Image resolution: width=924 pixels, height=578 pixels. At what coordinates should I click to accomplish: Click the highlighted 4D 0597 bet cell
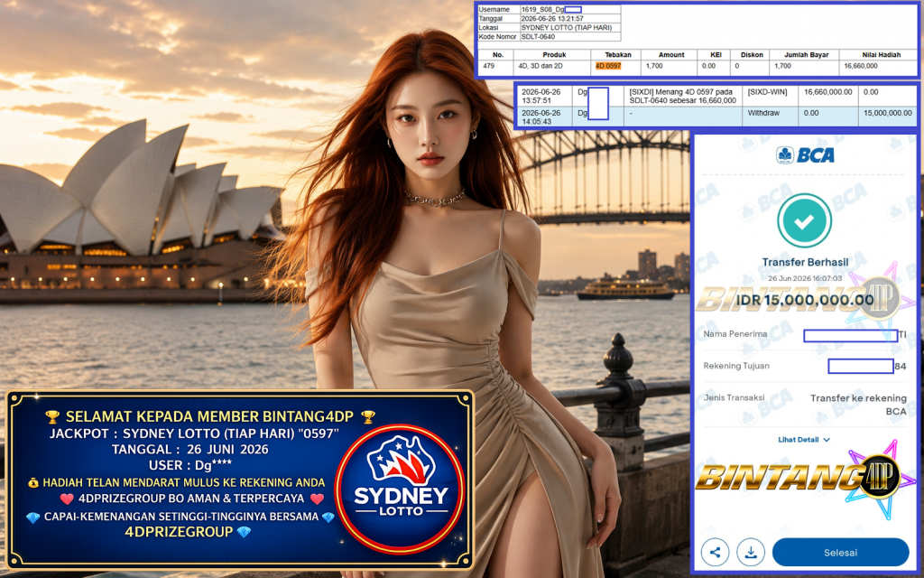pos(608,66)
